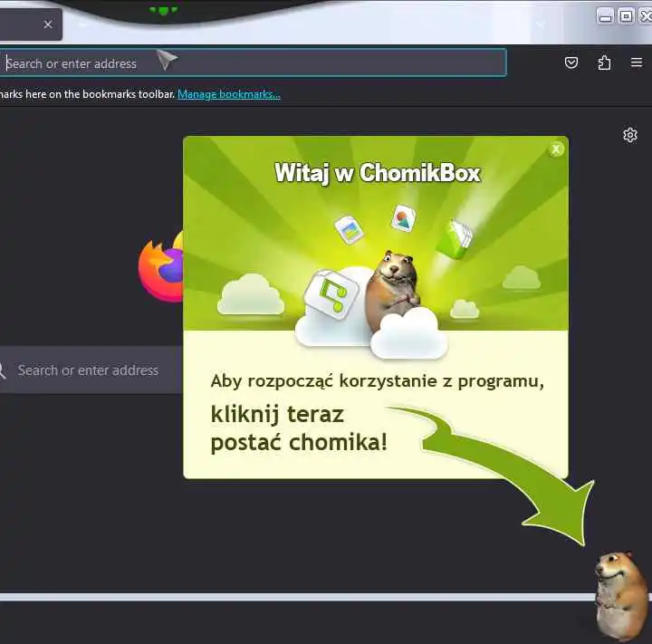The height and width of the screenshot is (644, 652).
Task: Click the "kliknij teraz postać chomika!" text
Action: point(299,428)
